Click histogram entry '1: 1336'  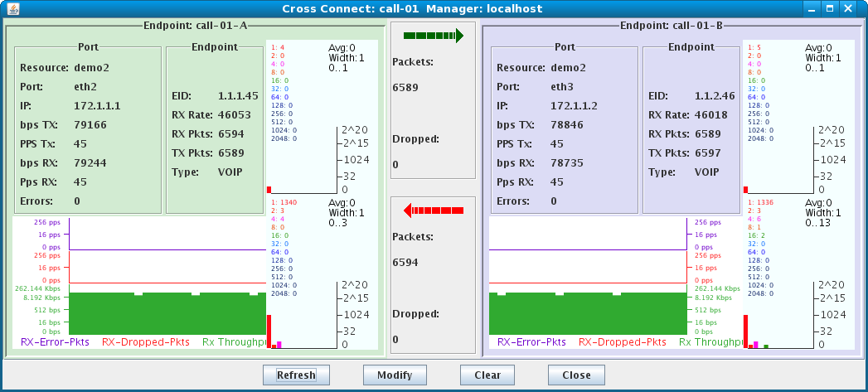760,202
